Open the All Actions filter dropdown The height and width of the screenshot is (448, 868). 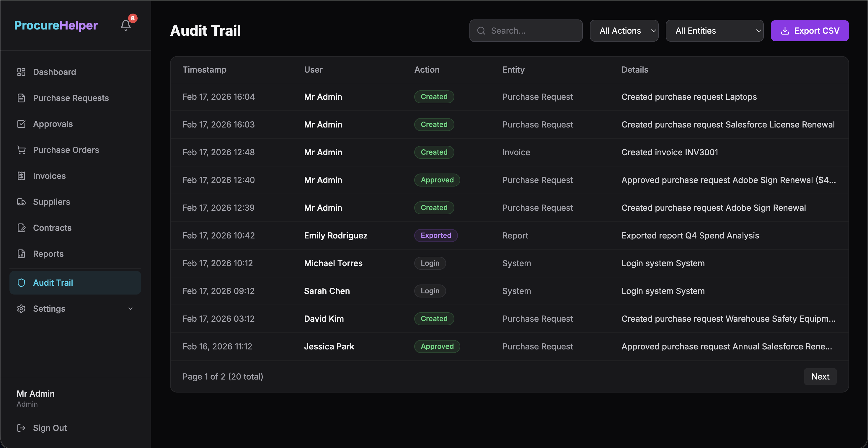pos(624,31)
